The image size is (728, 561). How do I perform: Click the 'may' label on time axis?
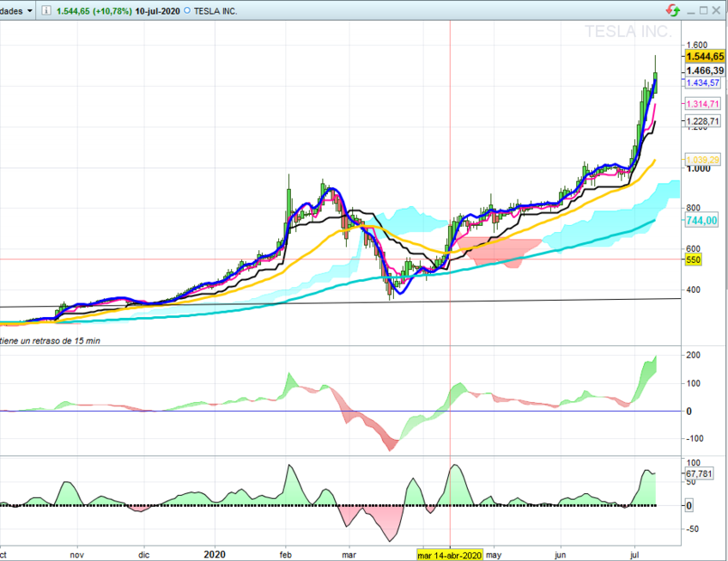pyautogui.click(x=494, y=556)
